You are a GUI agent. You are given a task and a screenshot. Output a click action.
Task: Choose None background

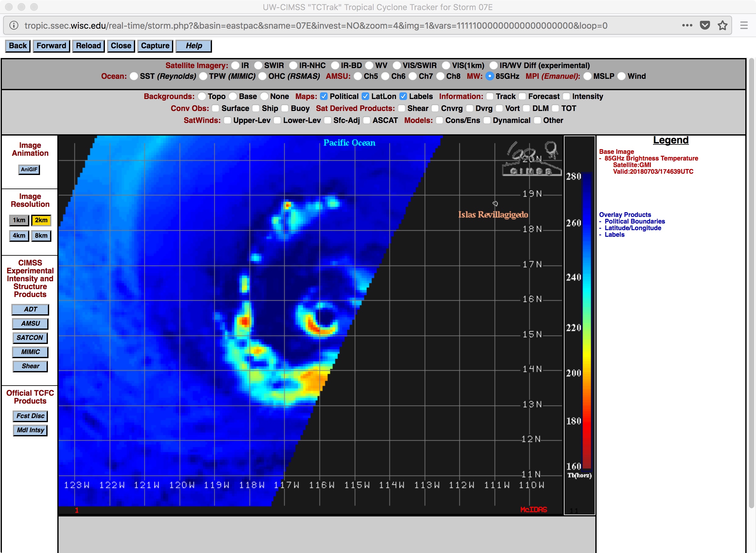pos(264,96)
